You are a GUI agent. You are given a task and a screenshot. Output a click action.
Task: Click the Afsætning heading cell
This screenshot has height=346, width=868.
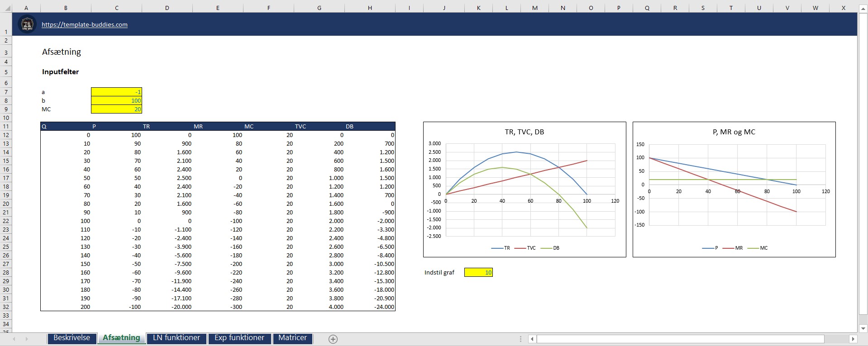[x=62, y=52]
